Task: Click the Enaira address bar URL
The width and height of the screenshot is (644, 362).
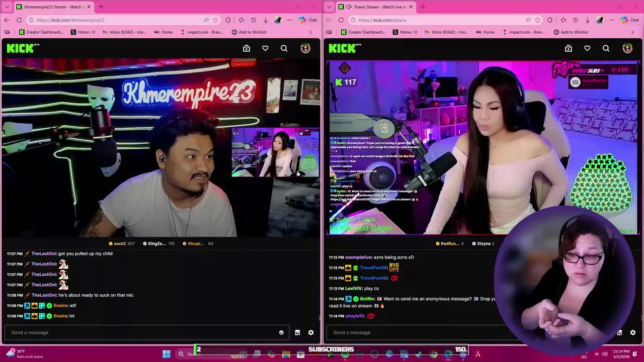Action: [382, 20]
